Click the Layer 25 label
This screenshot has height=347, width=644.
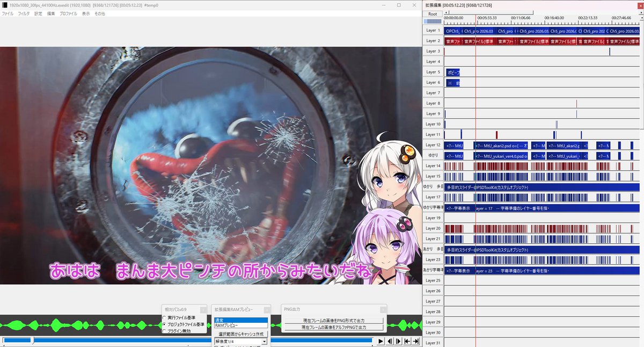(433, 280)
